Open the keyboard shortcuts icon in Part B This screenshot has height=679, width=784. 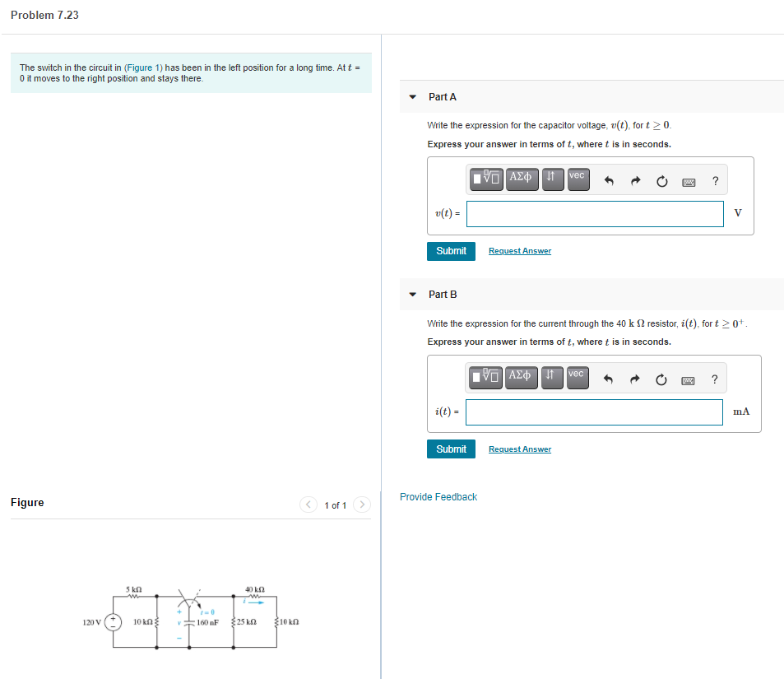(x=688, y=378)
